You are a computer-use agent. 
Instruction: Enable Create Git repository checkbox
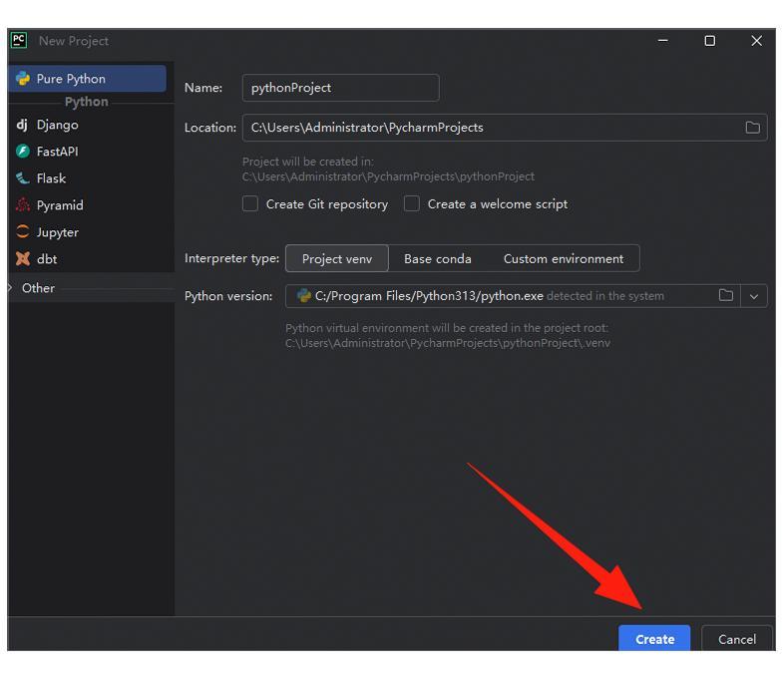250,203
